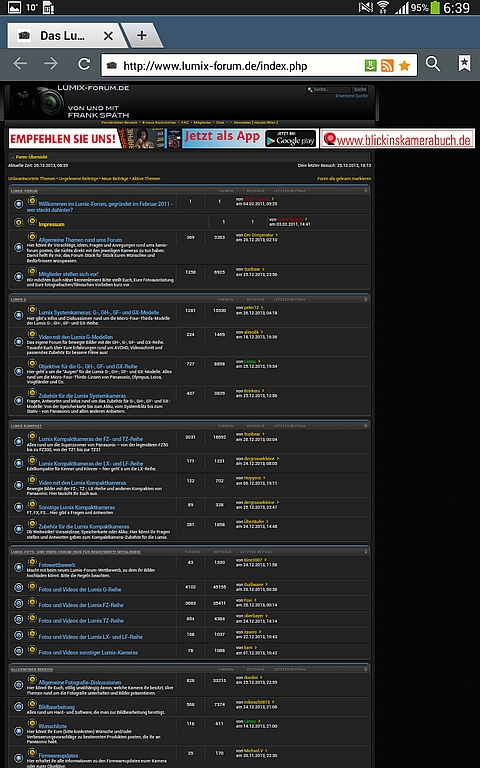Click status icon of 'Mitglieder stellen sich vor!' forum
The height and width of the screenshot is (768, 480).
point(19,277)
